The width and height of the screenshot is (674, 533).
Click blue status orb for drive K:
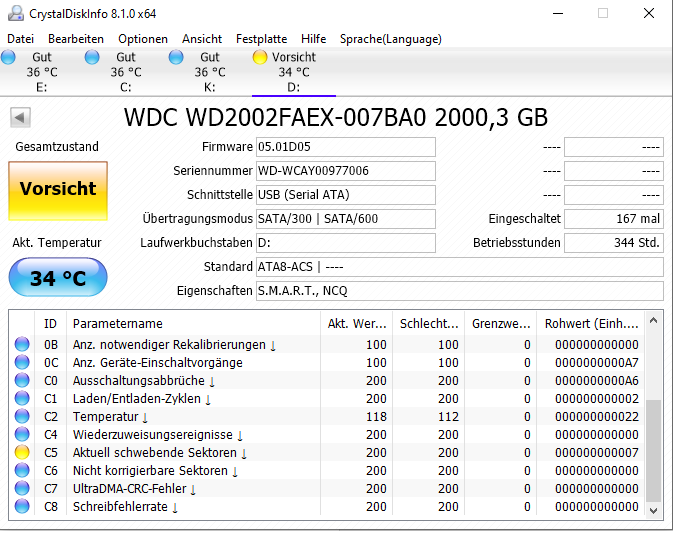click(x=176, y=57)
